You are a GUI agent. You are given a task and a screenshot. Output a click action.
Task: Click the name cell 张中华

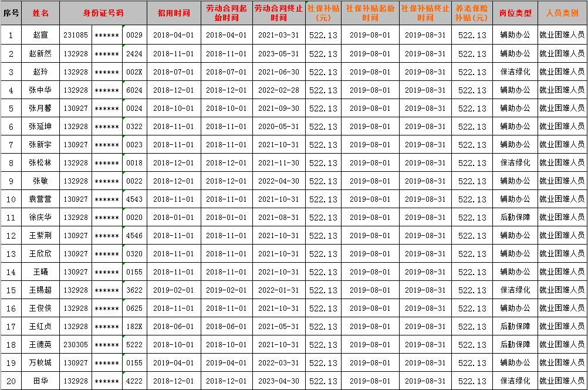(x=40, y=90)
